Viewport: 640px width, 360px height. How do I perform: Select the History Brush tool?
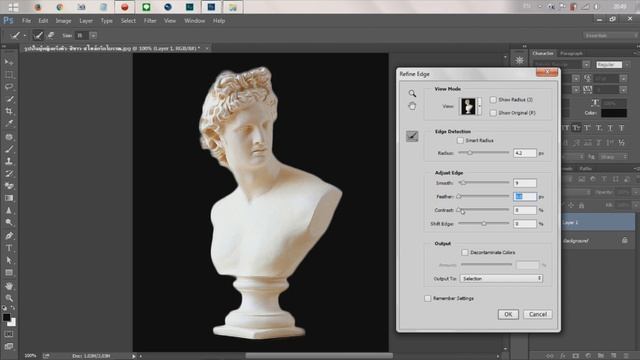pyautogui.click(x=9, y=173)
